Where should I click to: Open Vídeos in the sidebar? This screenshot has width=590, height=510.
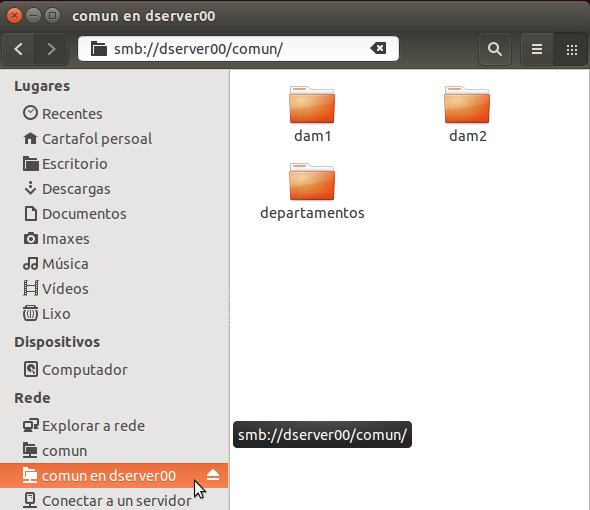[x=114, y=289]
